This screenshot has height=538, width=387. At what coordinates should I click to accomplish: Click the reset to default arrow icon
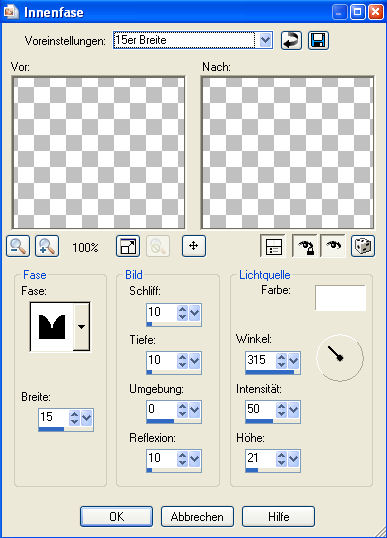coord(291,40)
